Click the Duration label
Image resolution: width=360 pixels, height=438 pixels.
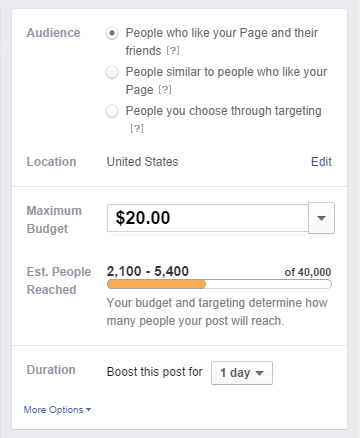(51, 370)
